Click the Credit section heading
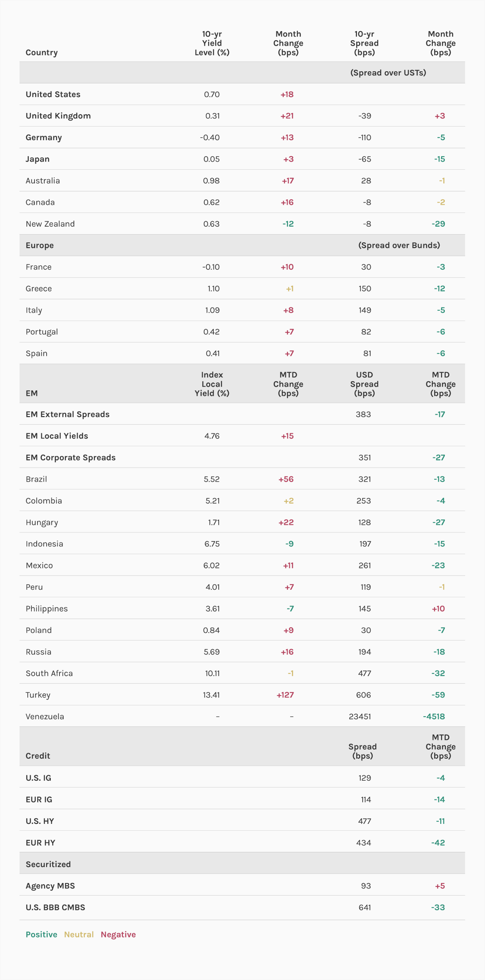The width and height of the screenshot is (485, 980). click(x=38, y=756)
